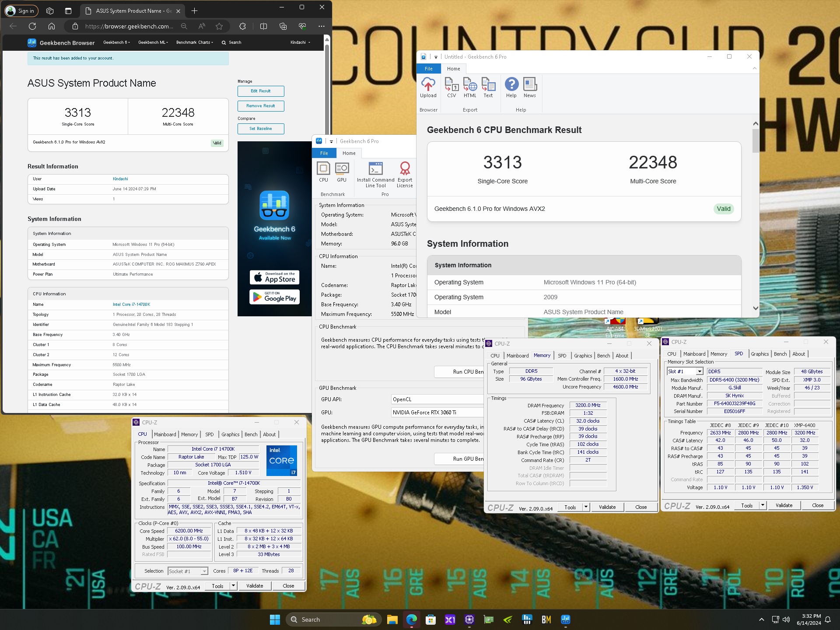
Task: Click Upload icon in Geekbench result window
Action: tap(428, 87)
